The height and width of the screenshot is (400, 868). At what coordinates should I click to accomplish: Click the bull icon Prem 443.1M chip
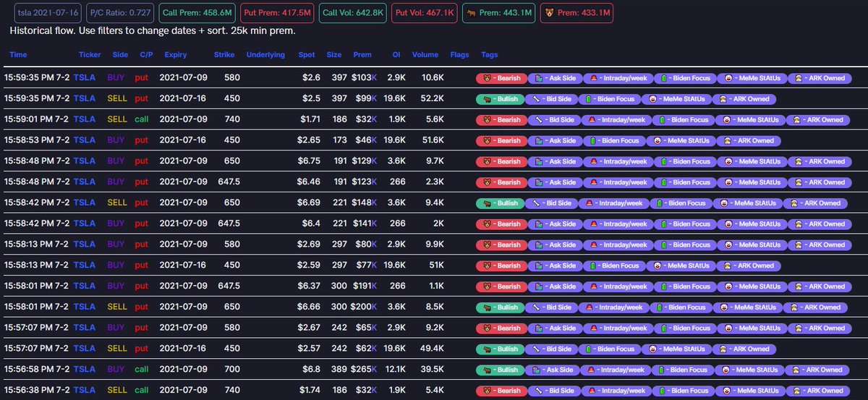(x=498, y=13)
